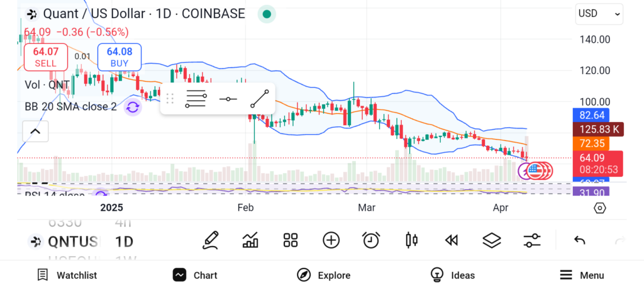Tap the add symbol plus icon

(331, 240)
